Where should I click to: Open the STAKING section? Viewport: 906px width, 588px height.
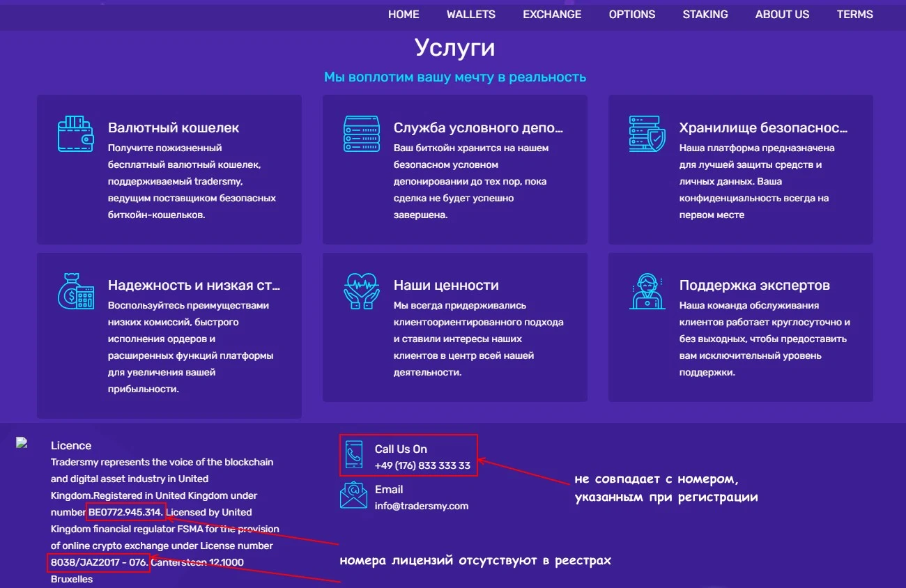705,14
